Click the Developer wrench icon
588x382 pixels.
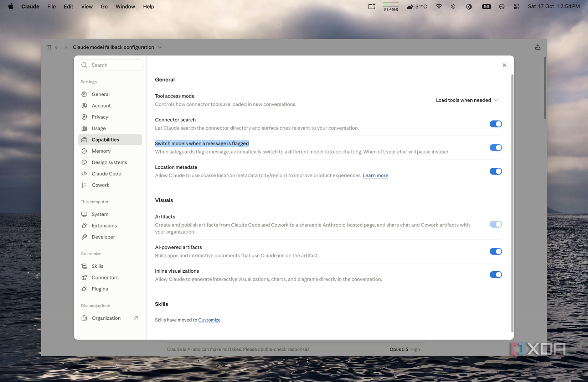coord(84,237)
